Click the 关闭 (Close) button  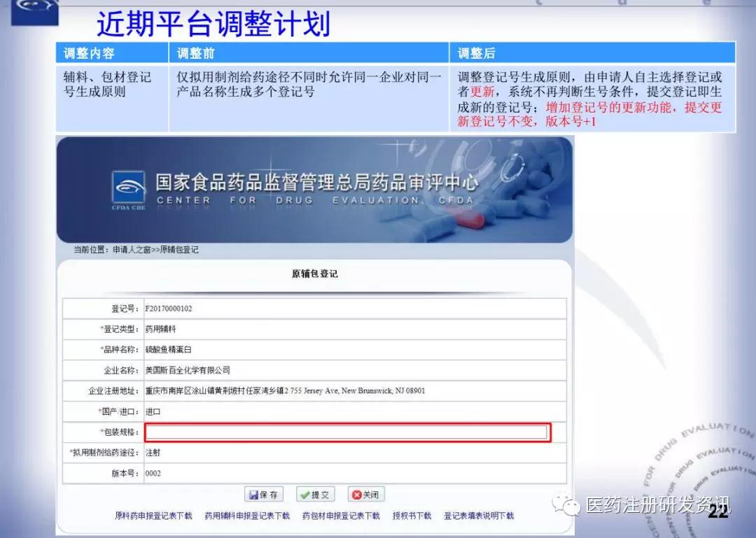[x=366, y=495]
